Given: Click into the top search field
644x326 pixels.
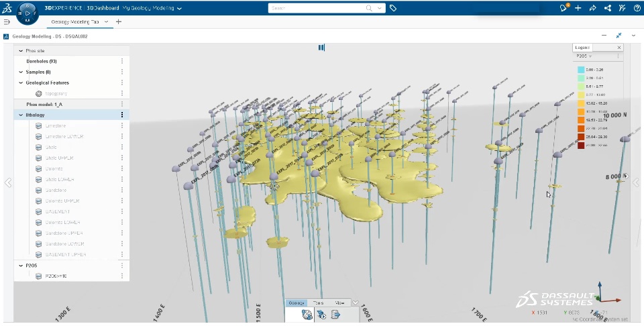Looking at the screenshot, I should [316, 8].
